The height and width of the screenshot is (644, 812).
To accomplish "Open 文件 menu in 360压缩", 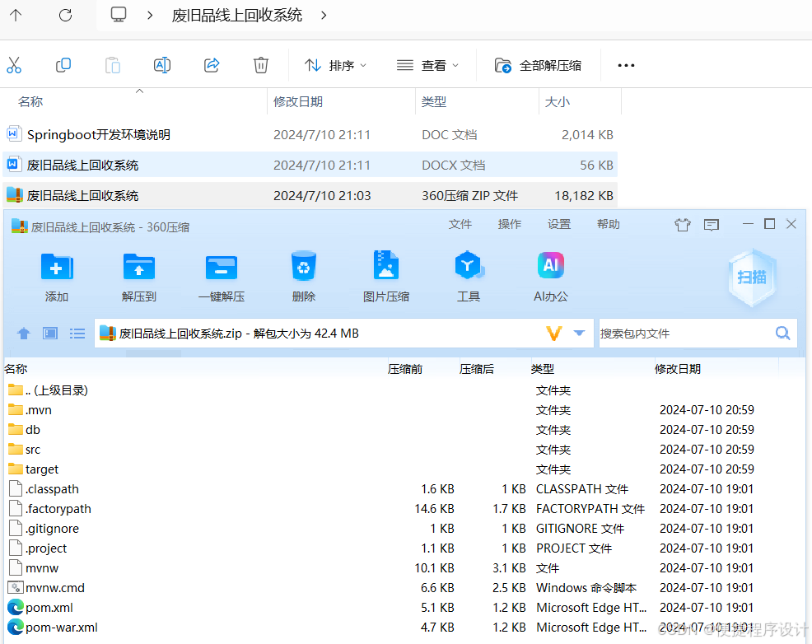I will point(460,224).
